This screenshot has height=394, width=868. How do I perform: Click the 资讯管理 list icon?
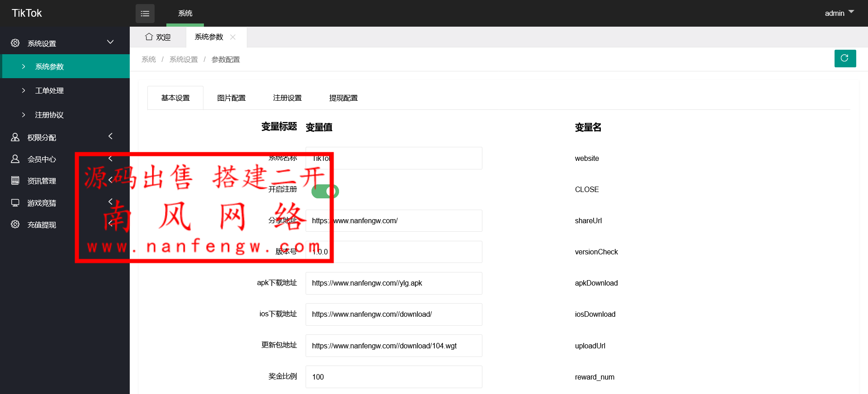click(x=15, y=181)
